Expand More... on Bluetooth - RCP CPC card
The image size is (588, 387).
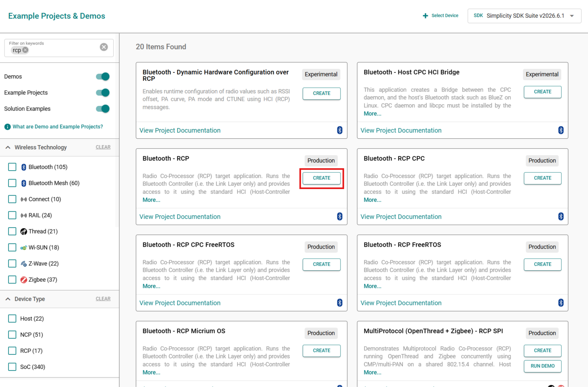(373, 200)
